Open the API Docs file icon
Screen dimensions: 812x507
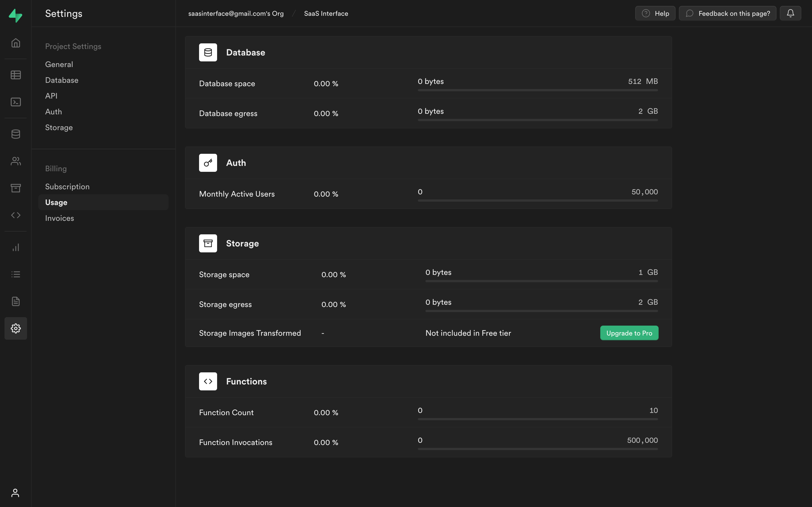[x=16, y=301]
